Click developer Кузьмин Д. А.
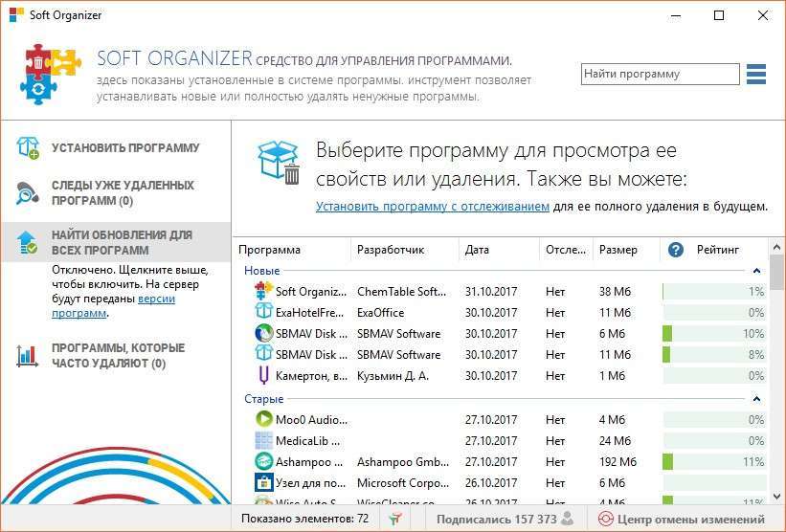This screenshot has height=532, width=786. (393, 376)
